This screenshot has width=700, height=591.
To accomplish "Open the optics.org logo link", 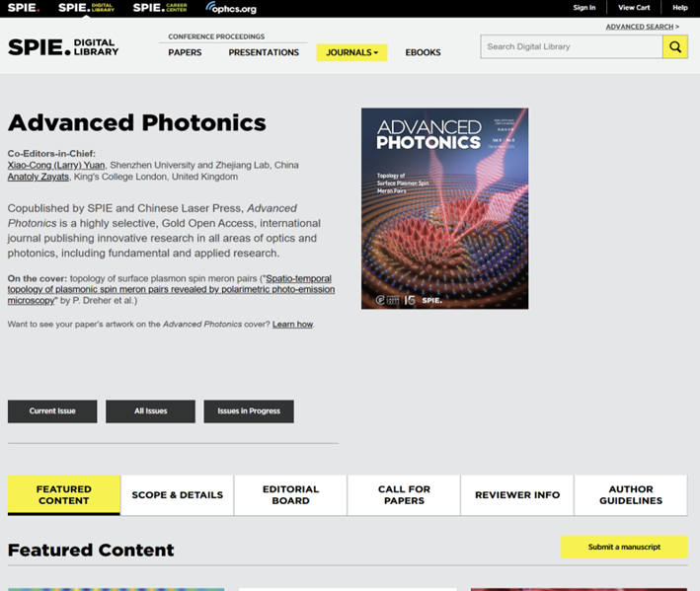I will (231, 8).
